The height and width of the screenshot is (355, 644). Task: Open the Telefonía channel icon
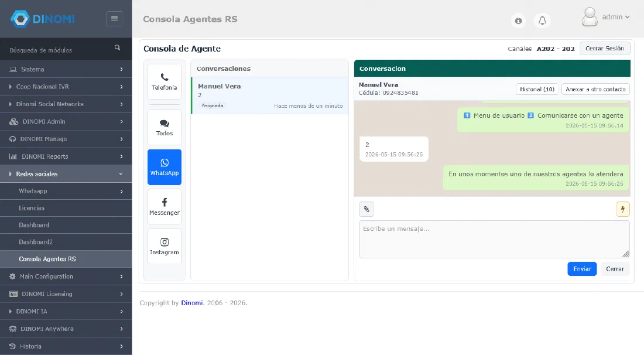click(165, 81)
